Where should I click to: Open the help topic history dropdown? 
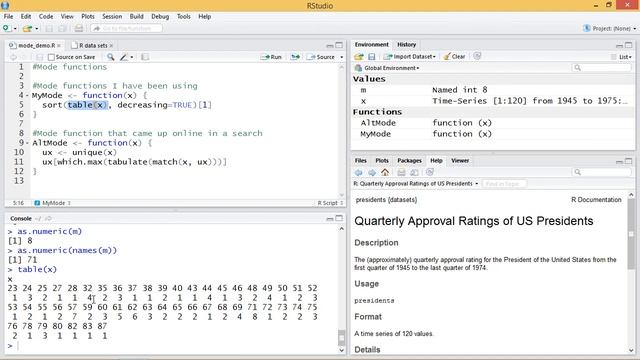(477, 184)
